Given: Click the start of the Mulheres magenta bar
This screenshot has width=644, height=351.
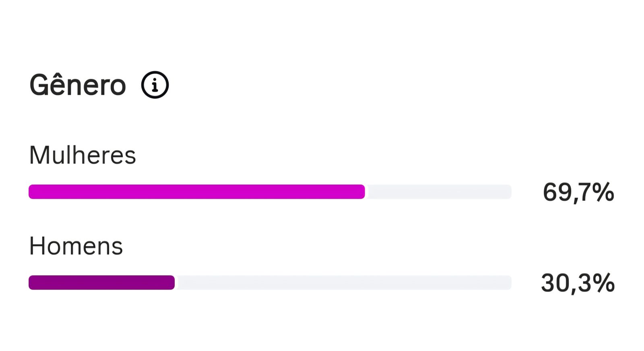Looking at the screenshot, I should point(33,192).
